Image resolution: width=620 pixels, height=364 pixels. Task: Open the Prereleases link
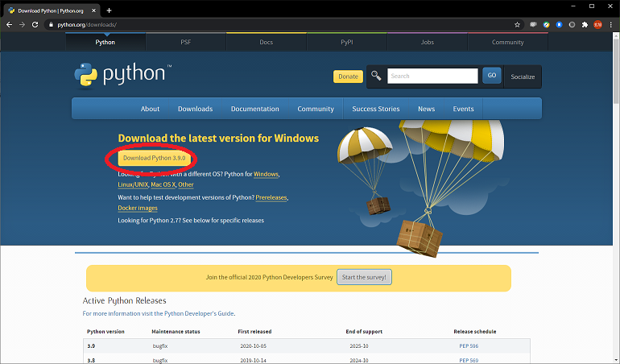[271, 197]
